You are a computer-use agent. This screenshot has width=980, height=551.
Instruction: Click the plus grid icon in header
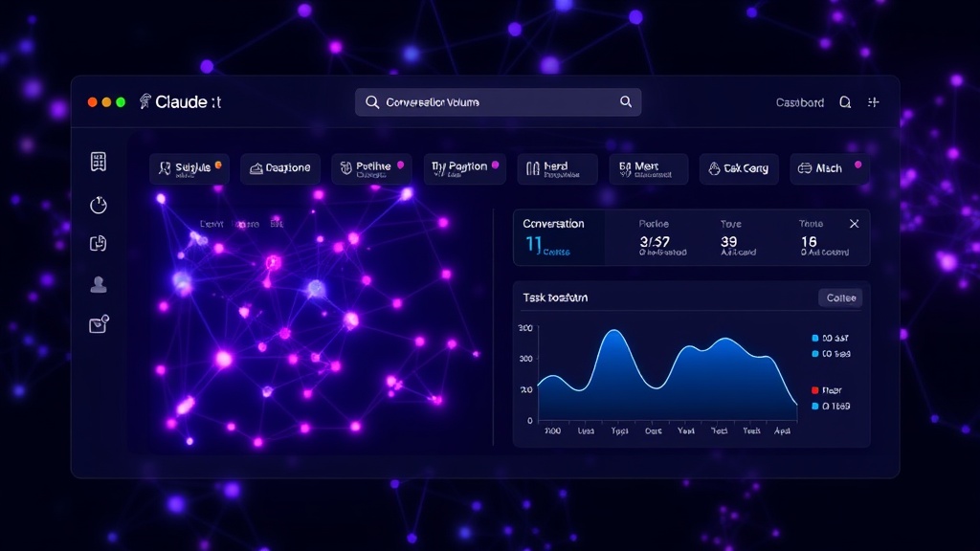(873, 101)
